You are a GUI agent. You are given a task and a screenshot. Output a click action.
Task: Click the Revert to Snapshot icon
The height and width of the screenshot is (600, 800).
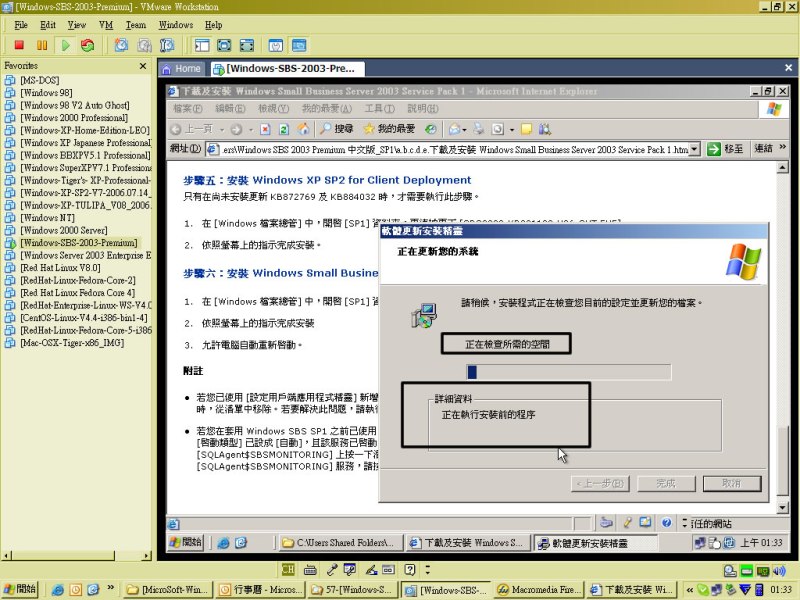coord(144,45)
